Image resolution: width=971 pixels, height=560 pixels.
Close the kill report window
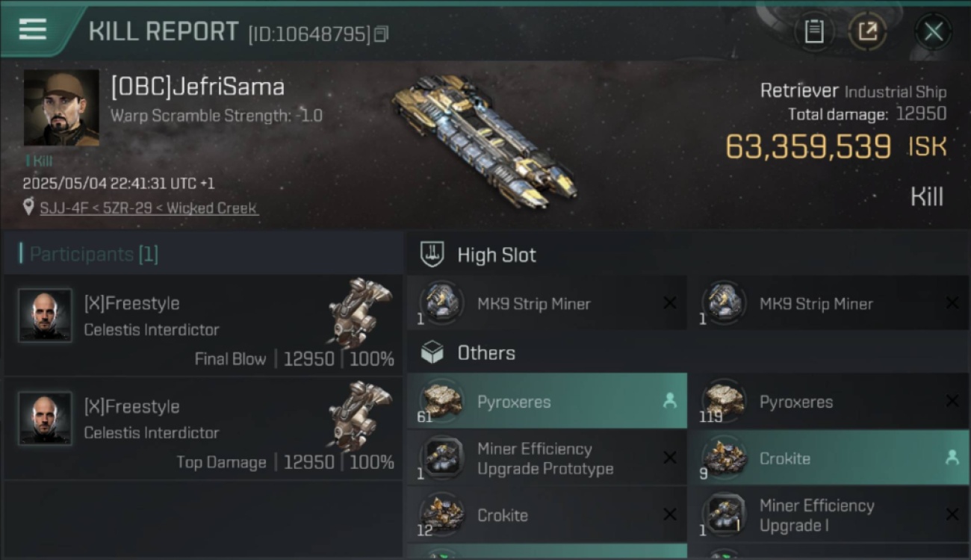tap(933, 31)
